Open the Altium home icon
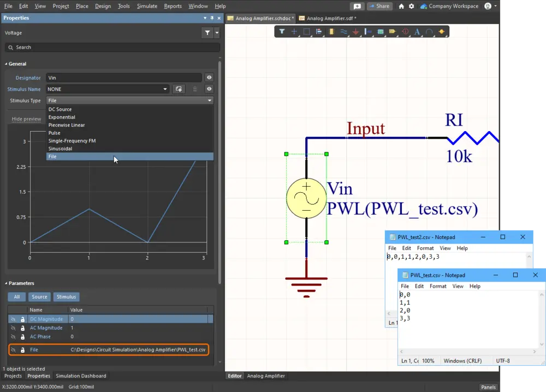Image resolution: width=546 pixels, height=392 pixels. coord(401,6)
